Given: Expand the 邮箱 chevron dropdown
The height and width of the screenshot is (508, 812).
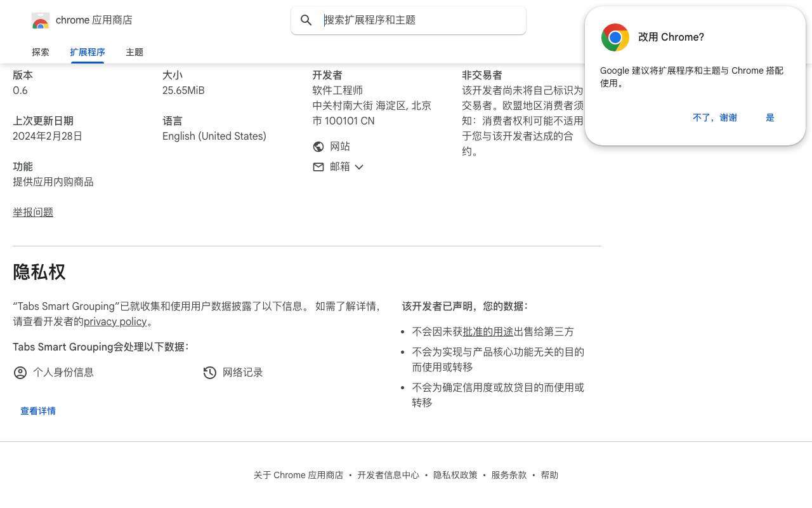Looking at the screenshot, I should point(359,167).
